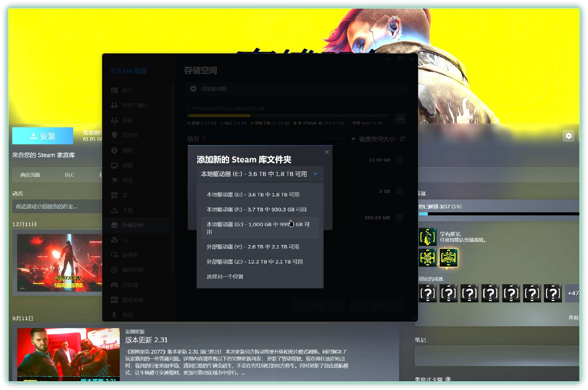Check the box beside the 365.05 MB item
This screenshot has height=390, width=588.
coord(399,218)
